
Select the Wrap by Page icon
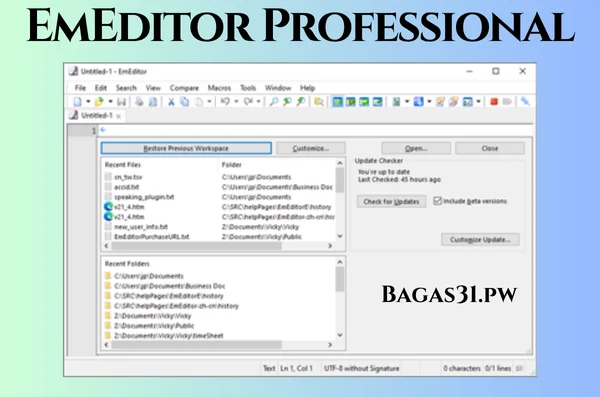378,101
